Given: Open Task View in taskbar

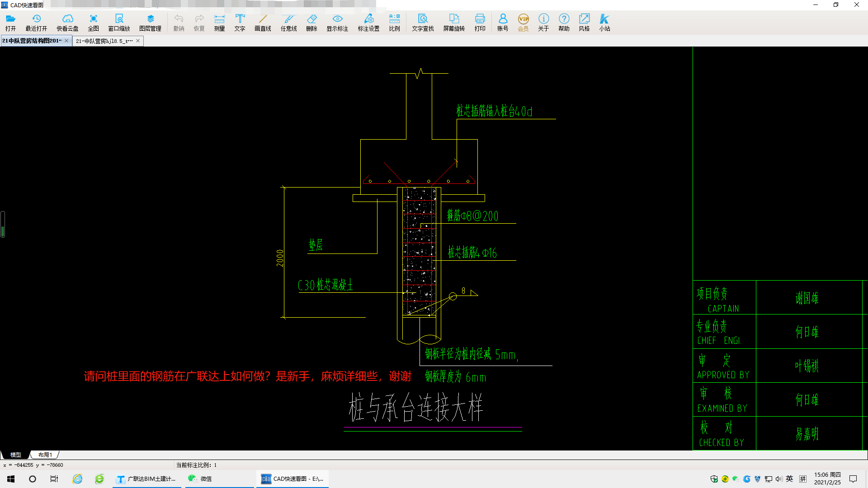Looking at the screenshot, I should (x=54, y=479).
